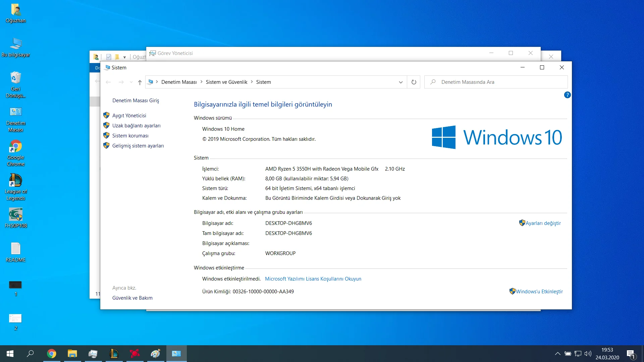Open Aygıt Yöneticisi link
644x362 pixels.
(x=129, y=116)
